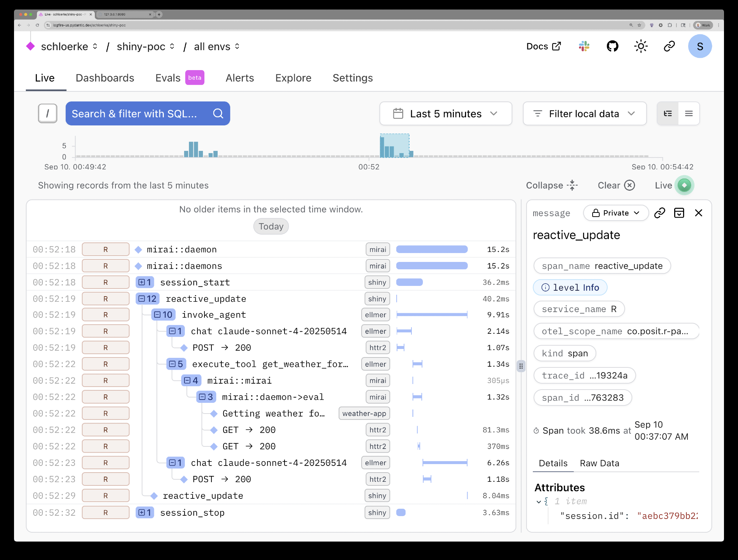
Task: Open the Last 5 minutes time dropdown
Action: 445,114
